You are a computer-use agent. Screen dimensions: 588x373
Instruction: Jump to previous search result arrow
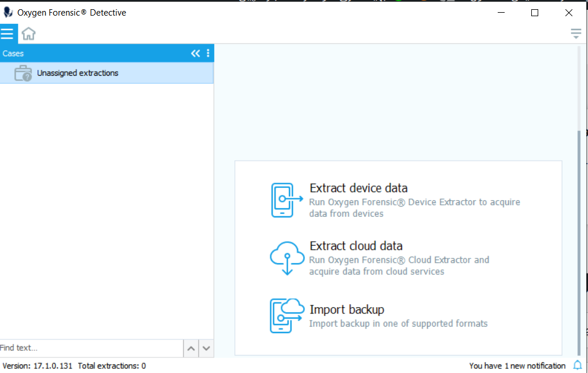[x=191, y=348]
